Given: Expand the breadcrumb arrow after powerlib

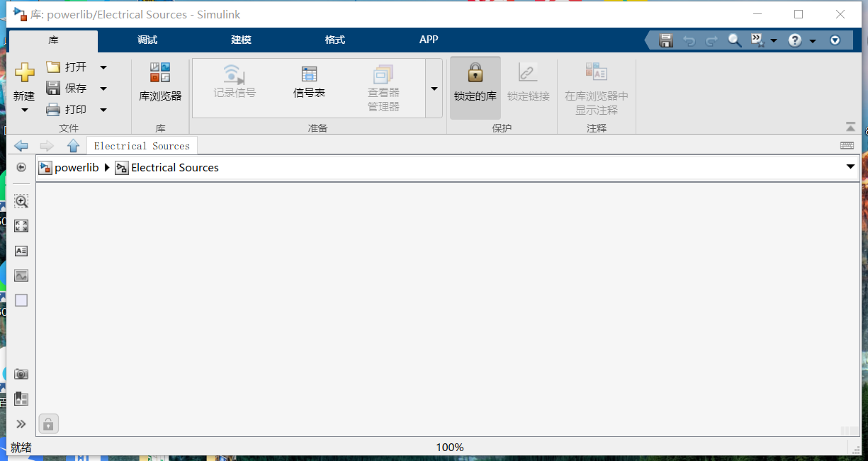Looking at the screenshot, I should coord(107,168).
